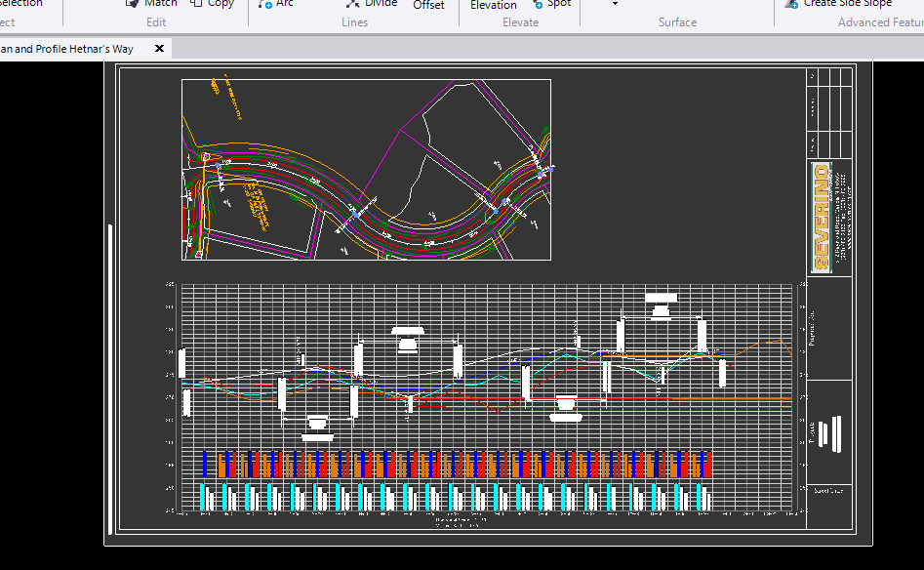The image size is (924, 570).
Task: Open the Elevation tool
Action: 494,5
